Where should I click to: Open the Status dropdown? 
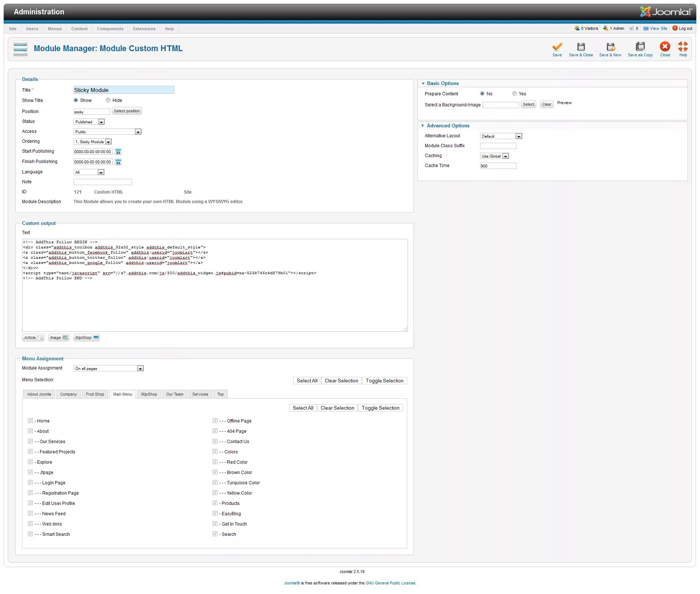tap(89, 122)
